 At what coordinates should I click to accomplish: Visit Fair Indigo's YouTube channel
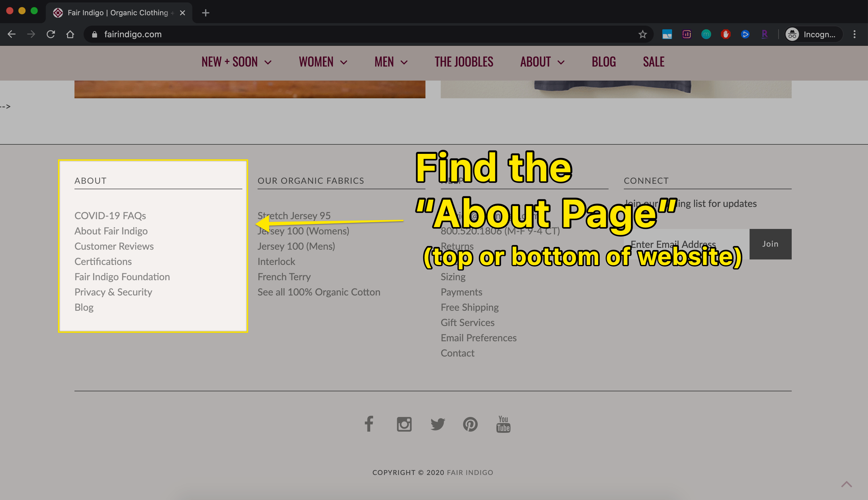503,424
